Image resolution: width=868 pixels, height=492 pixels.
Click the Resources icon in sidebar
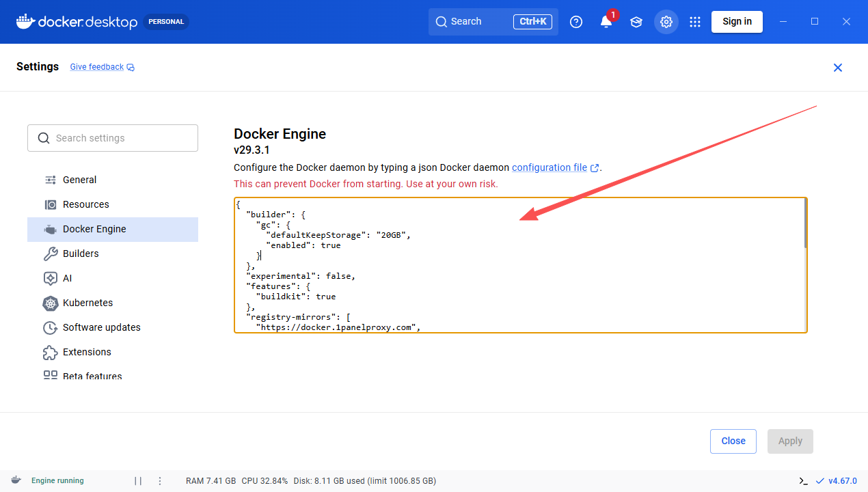(x=51, y=204)
